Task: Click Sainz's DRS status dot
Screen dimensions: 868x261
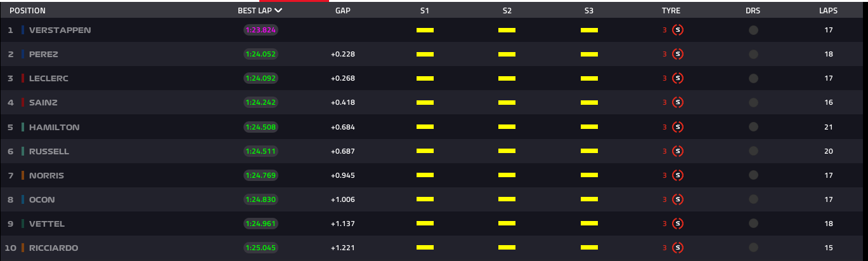Action: point(753,102)
